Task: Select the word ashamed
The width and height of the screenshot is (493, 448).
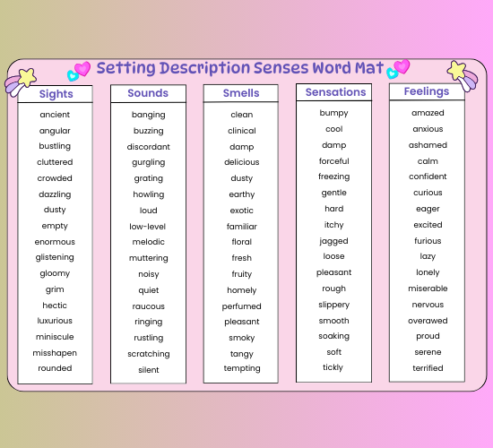Action: (x=428, y=145)
